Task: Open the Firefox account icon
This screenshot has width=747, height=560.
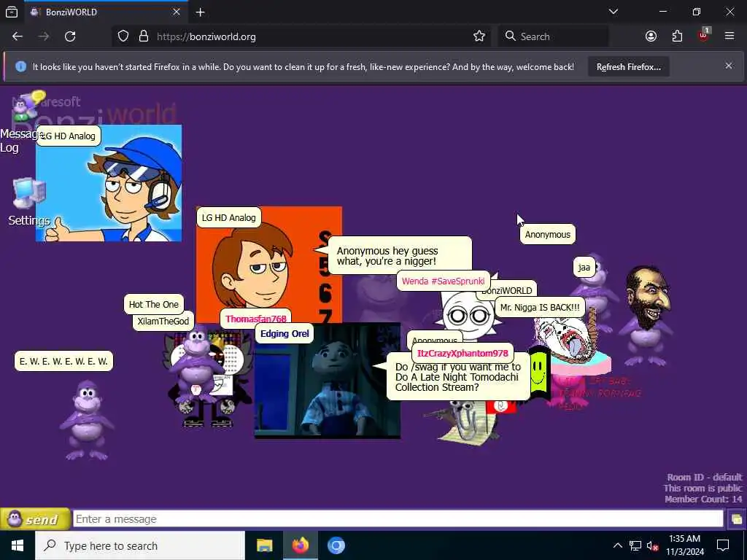Action: point(651,36)
